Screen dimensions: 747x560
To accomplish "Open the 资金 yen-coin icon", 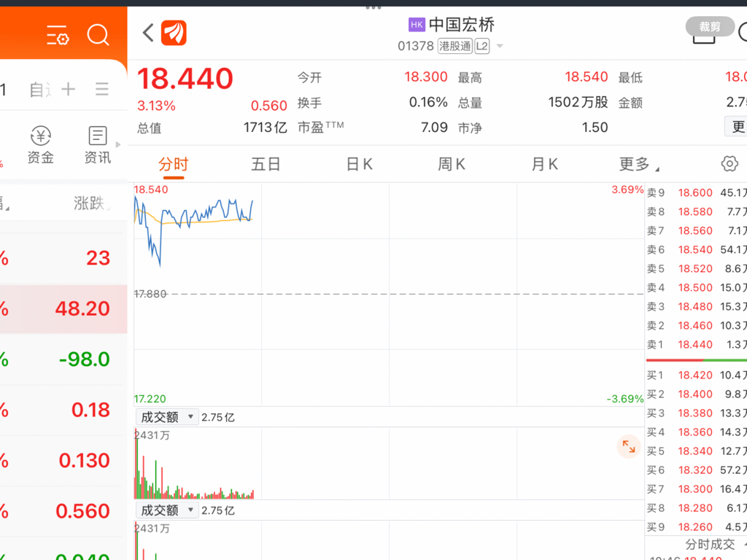I will click(x=41, y=136).
